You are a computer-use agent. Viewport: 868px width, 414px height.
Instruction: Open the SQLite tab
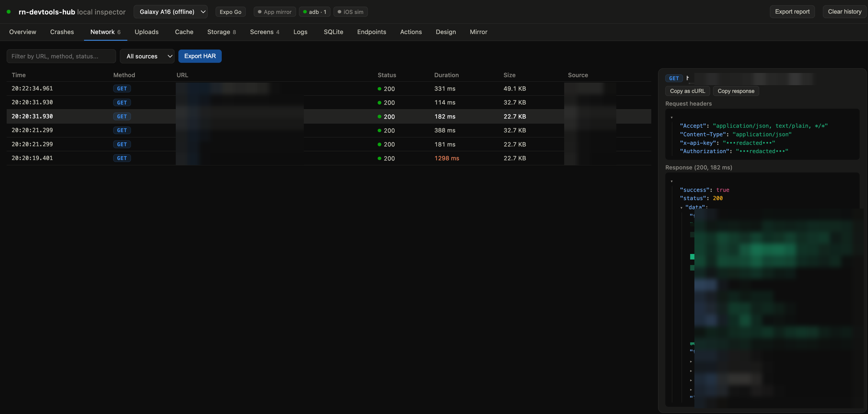[333, 32]
